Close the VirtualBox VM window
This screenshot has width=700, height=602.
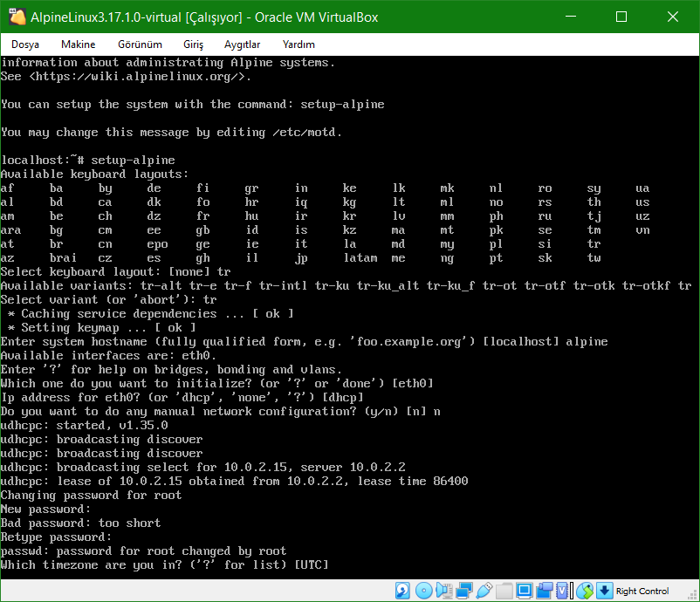click(672, 17)
